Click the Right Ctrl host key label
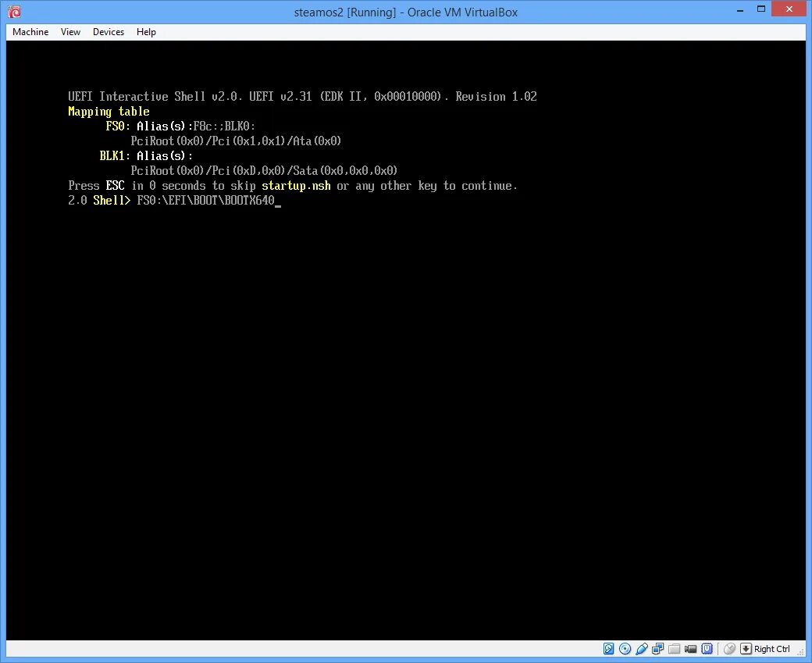The width and height of the screenshot is (812, 663). pos(772,649)
